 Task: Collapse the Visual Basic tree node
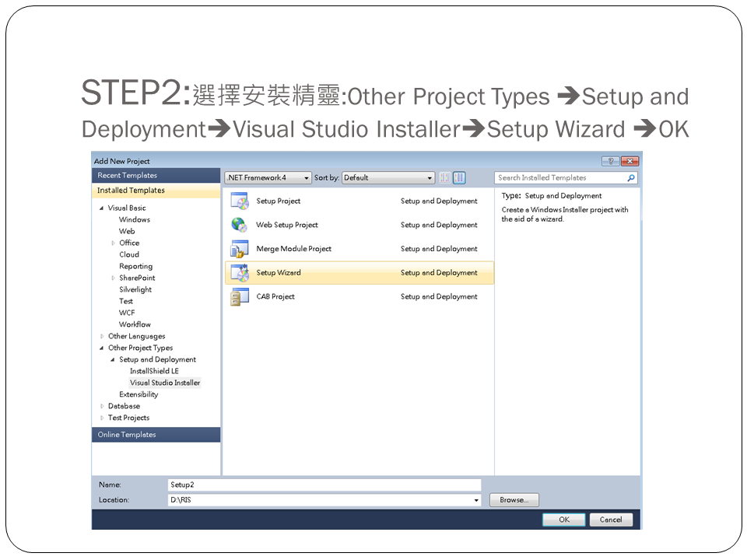(x=101, y=208)
